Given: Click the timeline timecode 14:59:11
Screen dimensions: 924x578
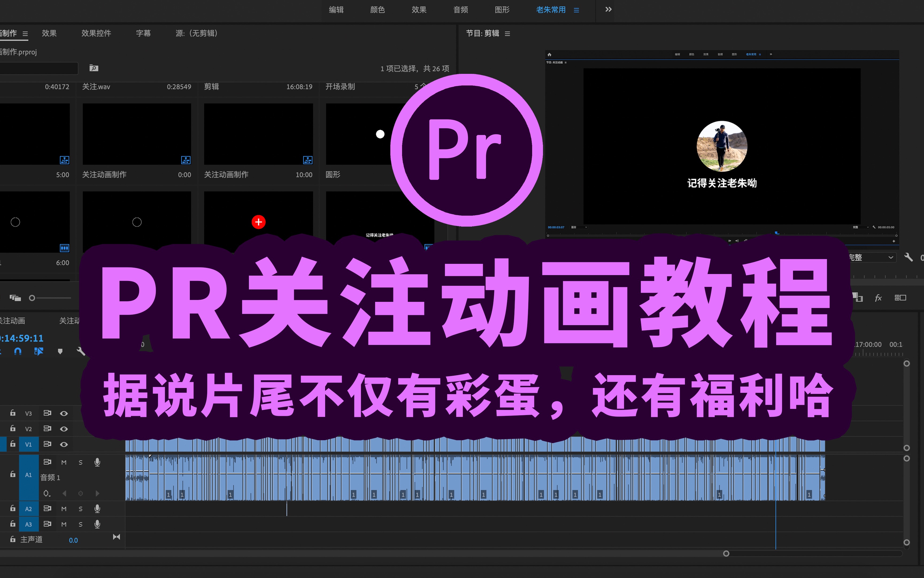Looking at the screenshot, I should tap(21, 338).
